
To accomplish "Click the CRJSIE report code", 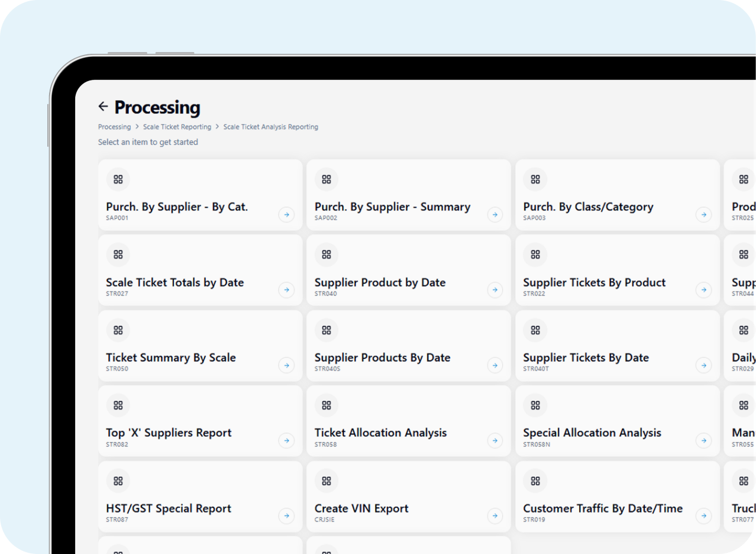I will (x=325, y=520).
